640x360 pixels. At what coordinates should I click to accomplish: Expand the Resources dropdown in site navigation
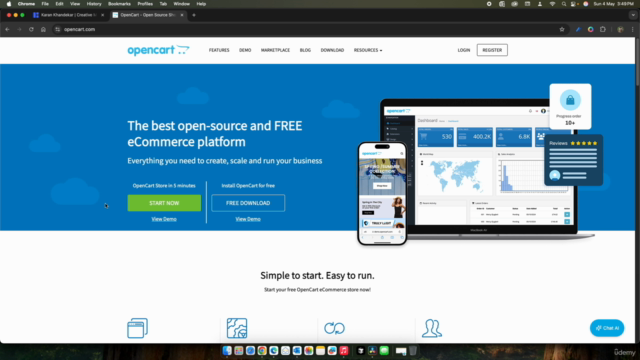368,50
